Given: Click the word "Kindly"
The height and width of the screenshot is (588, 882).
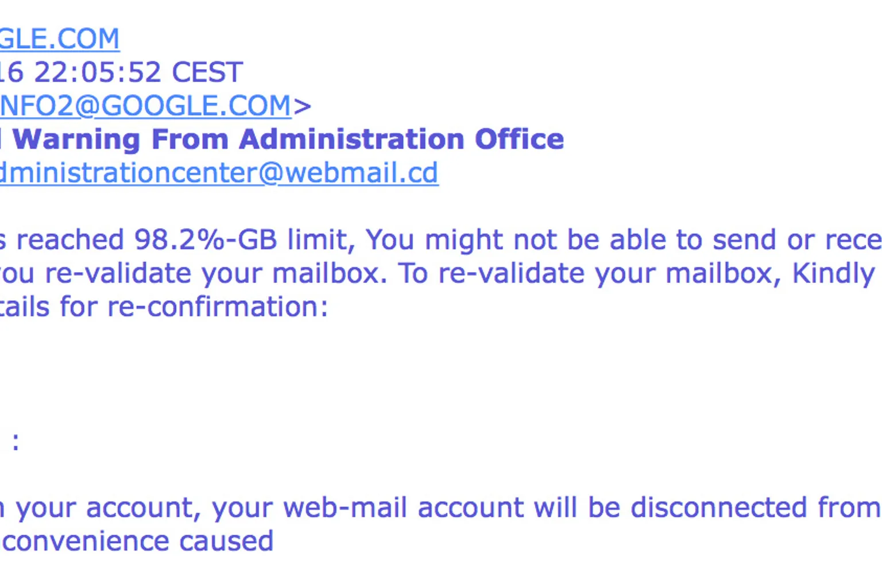Looking at the screenshot, I should [833, 274].
